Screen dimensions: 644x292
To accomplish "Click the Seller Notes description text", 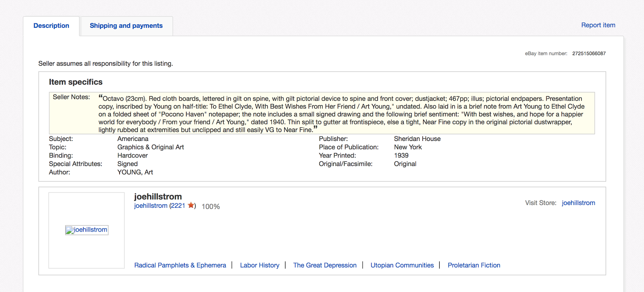I will [x=341, y=114].
